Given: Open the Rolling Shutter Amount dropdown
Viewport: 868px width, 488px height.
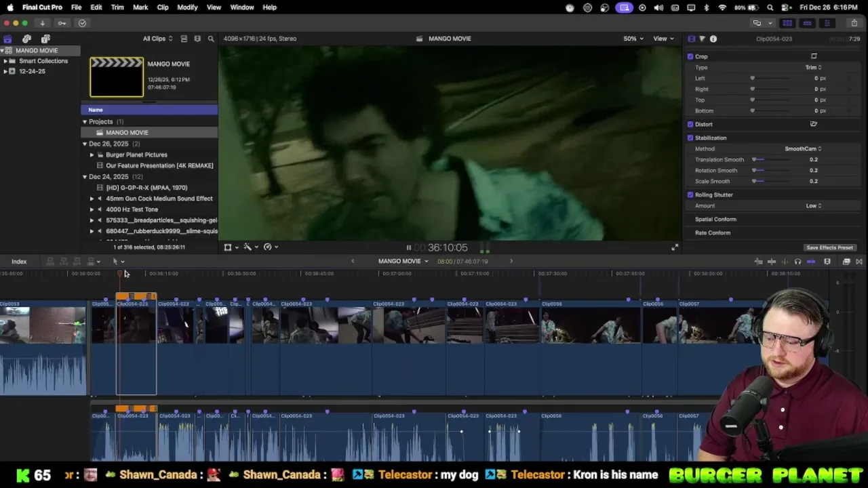Looking at the screenshot, I should point(814,205).
